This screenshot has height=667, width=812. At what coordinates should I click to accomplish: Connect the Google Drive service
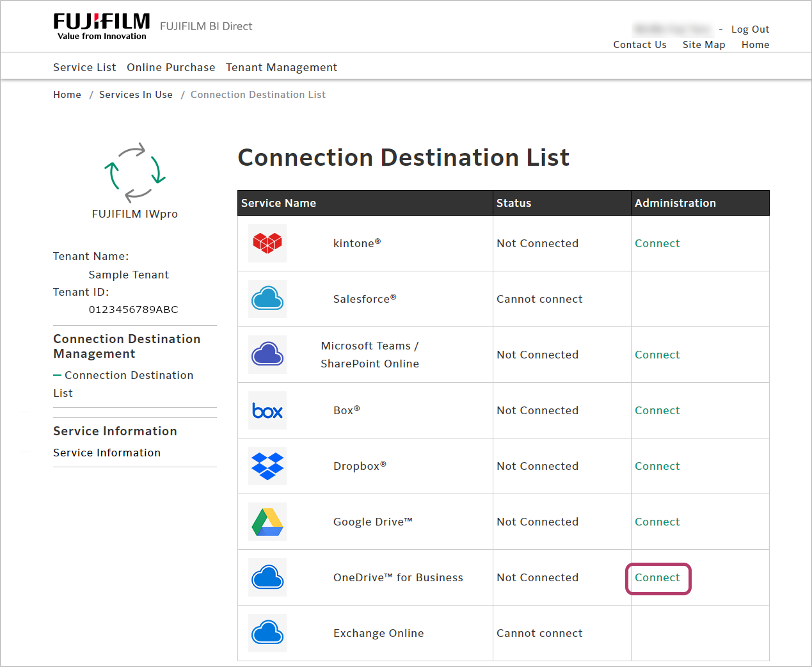(657, 522)
